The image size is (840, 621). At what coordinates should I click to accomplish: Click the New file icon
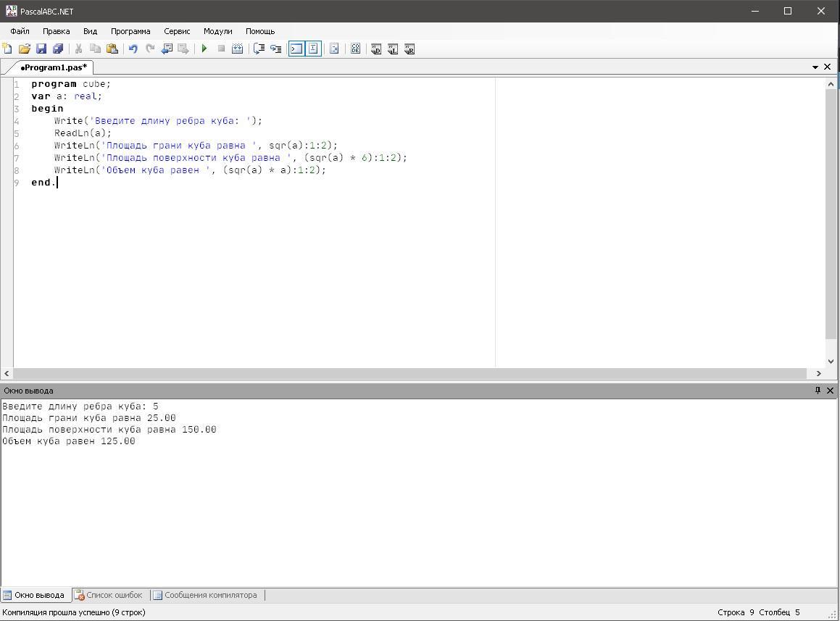[x=7, y=49]
